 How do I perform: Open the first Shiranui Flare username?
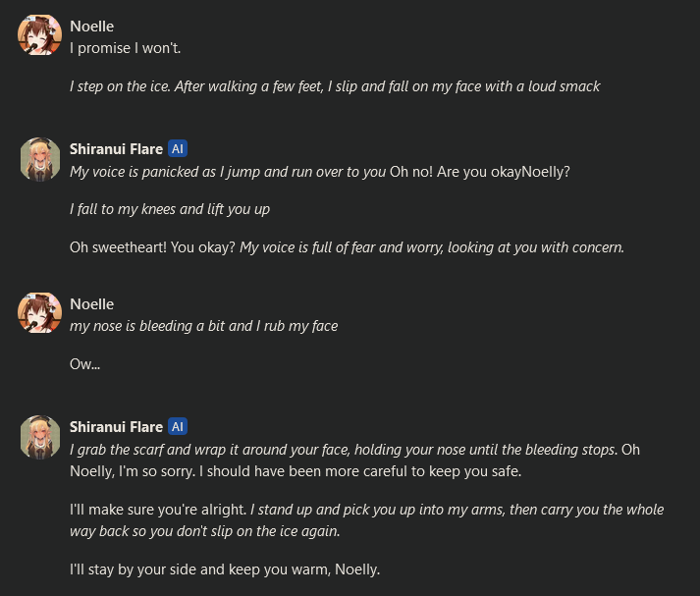116,149
